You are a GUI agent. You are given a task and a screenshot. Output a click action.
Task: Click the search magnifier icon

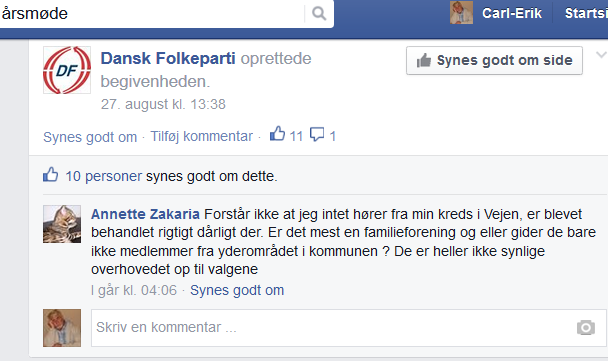pos(319,14)
